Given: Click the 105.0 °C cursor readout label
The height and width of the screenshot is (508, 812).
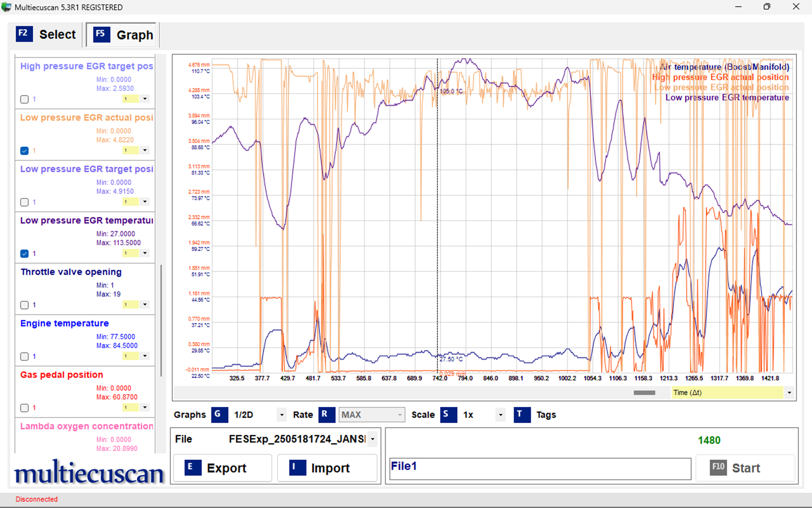Looking at the screenshot, I should (x=451, y=91).
